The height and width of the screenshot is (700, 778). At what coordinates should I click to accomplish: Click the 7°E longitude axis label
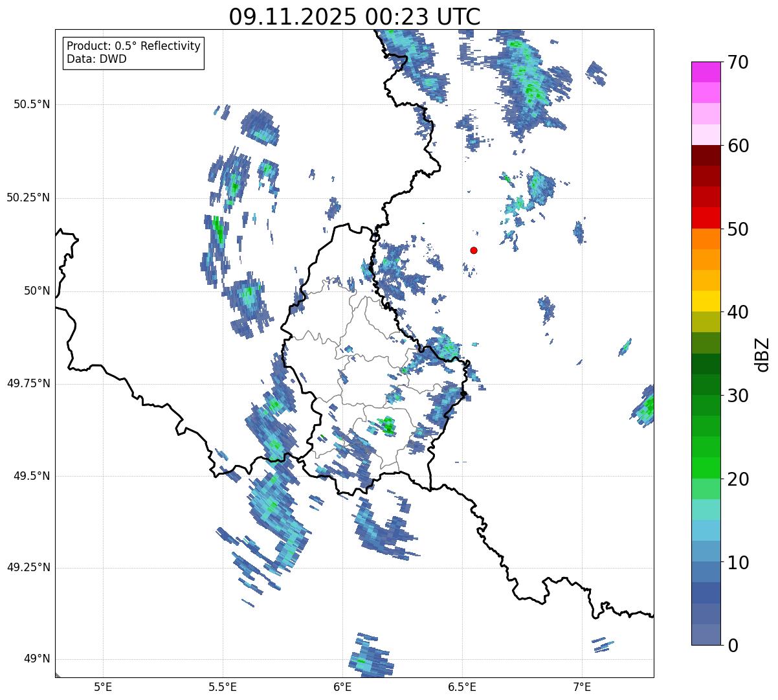pos(582,686)
